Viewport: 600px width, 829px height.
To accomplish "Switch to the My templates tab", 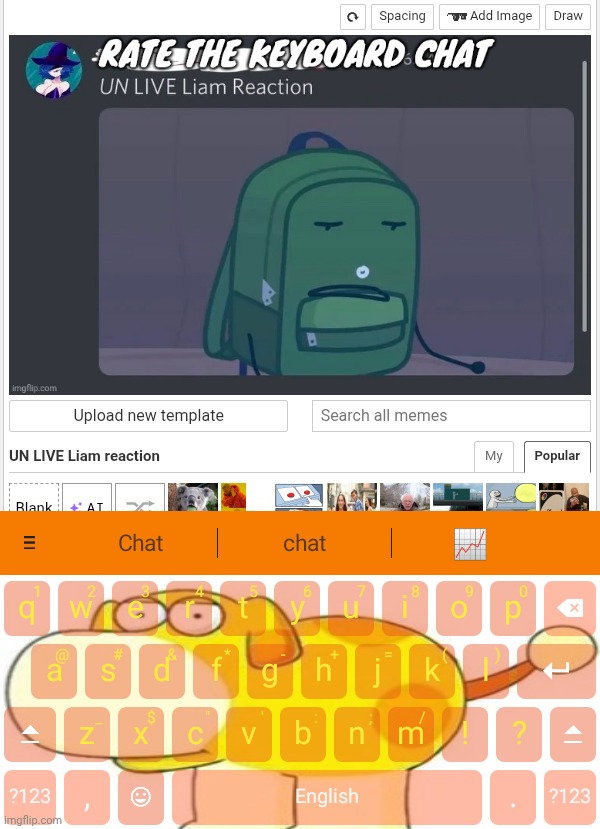I will [x=494, y=456].
